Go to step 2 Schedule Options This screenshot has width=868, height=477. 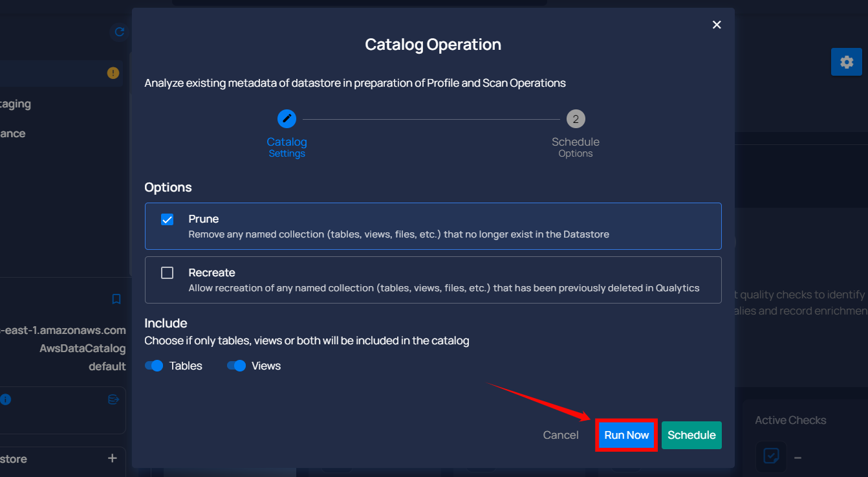coord(576,119)
